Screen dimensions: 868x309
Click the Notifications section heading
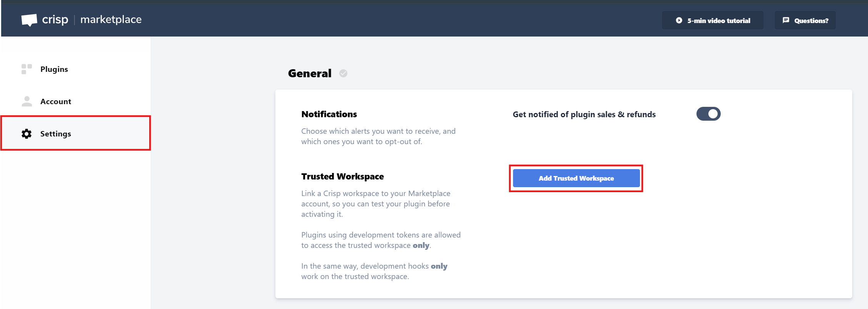point(329,114)
